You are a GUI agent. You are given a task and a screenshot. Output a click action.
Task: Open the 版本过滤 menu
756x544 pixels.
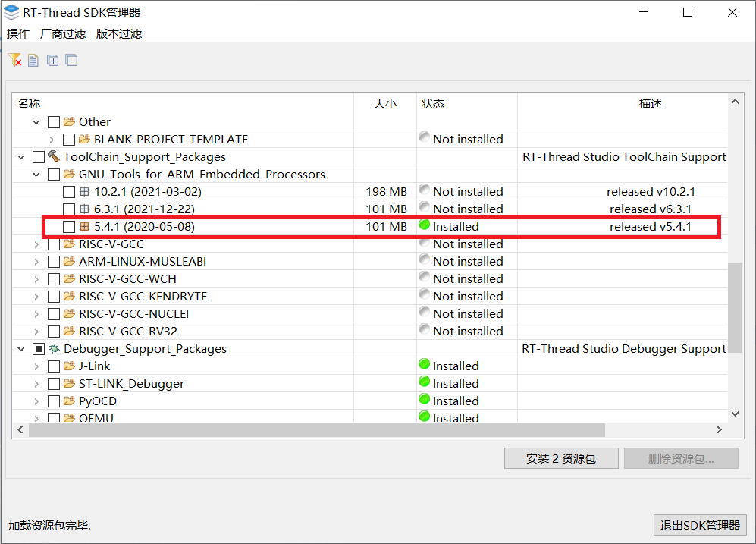pos(118,33)
